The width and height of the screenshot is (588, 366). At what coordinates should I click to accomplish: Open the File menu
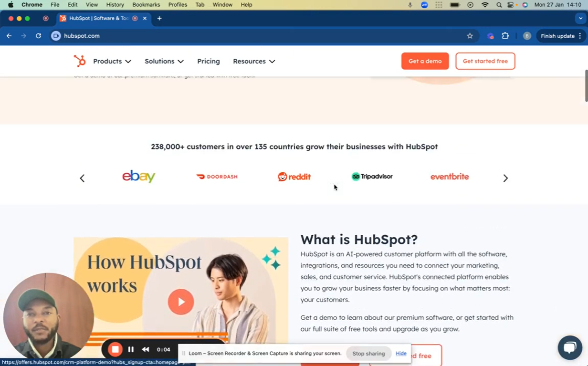(55, 5)
